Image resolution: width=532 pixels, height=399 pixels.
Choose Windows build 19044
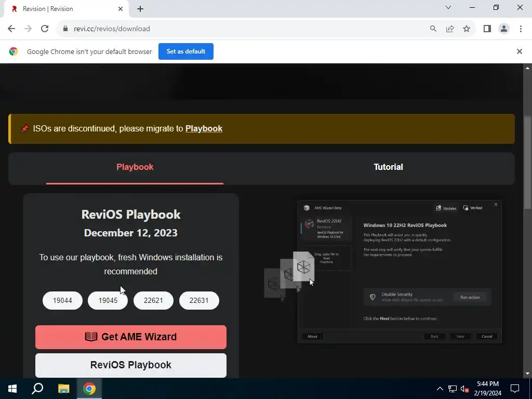(62, 301)
